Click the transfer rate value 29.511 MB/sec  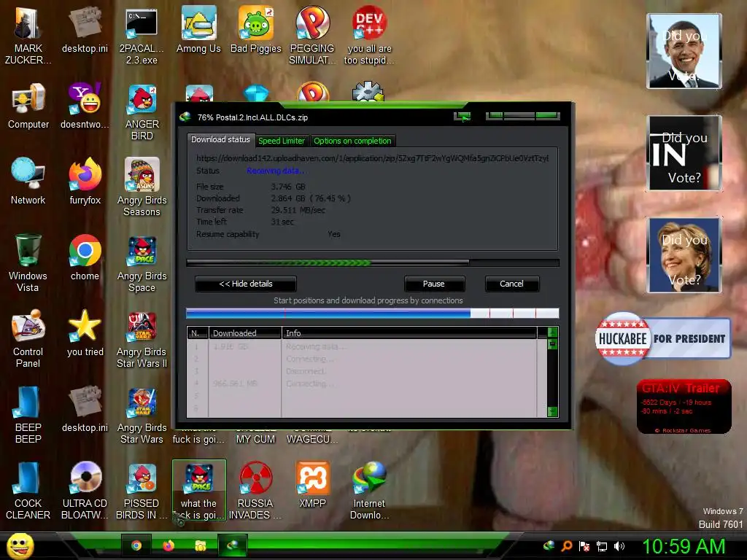[298, 210]
